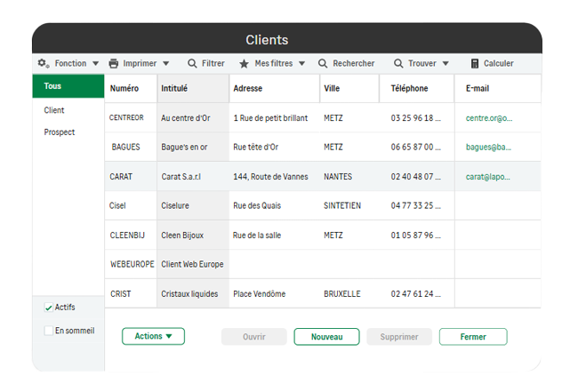The image size is (578, 392).
Task: Select the CARAT client row
Action: [121, 177]
